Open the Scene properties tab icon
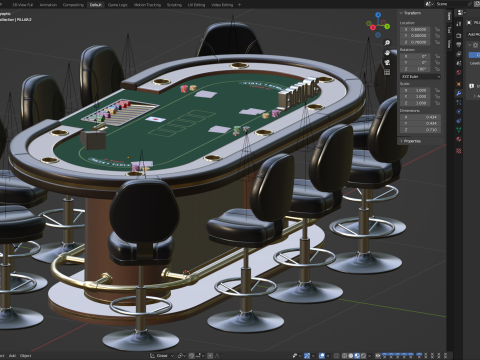The height and width of the screenshot is (360, 480). pyautogui.click(x=459, y=63)
